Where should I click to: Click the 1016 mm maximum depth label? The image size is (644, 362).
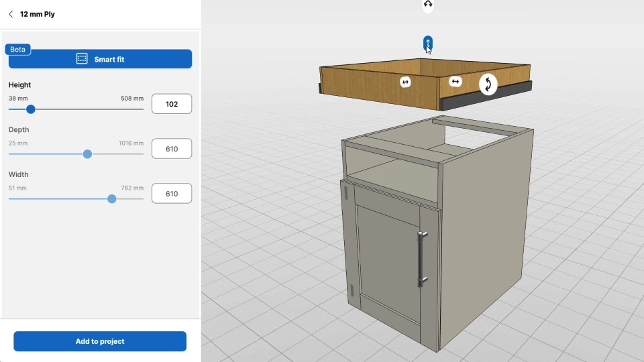(131, 143)
